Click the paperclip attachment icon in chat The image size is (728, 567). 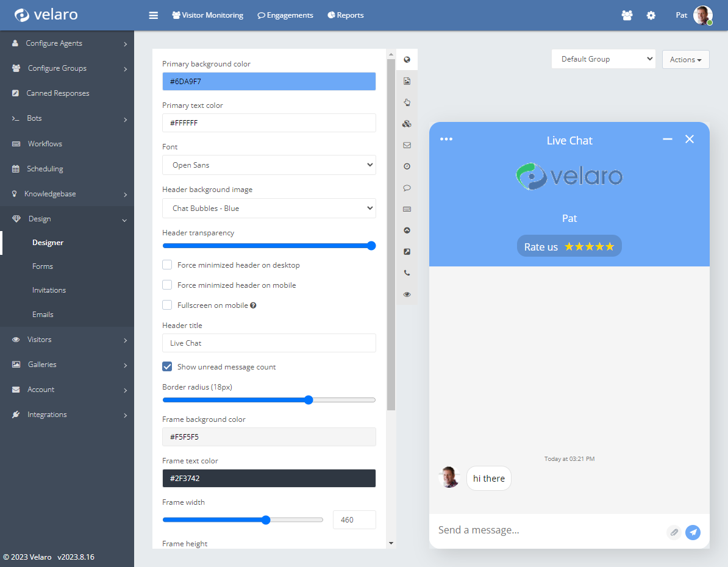674,532
